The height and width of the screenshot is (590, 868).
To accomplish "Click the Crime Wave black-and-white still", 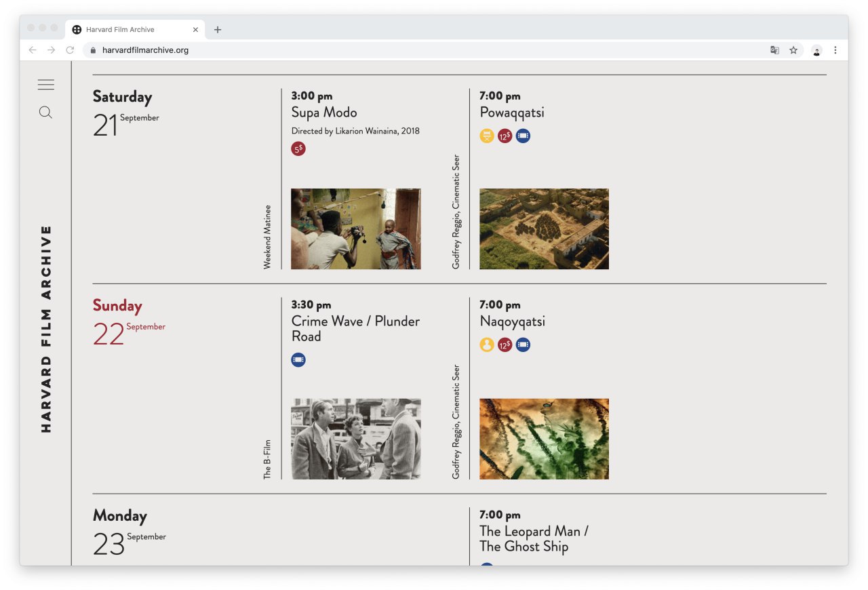I will (x=356, y=439).
